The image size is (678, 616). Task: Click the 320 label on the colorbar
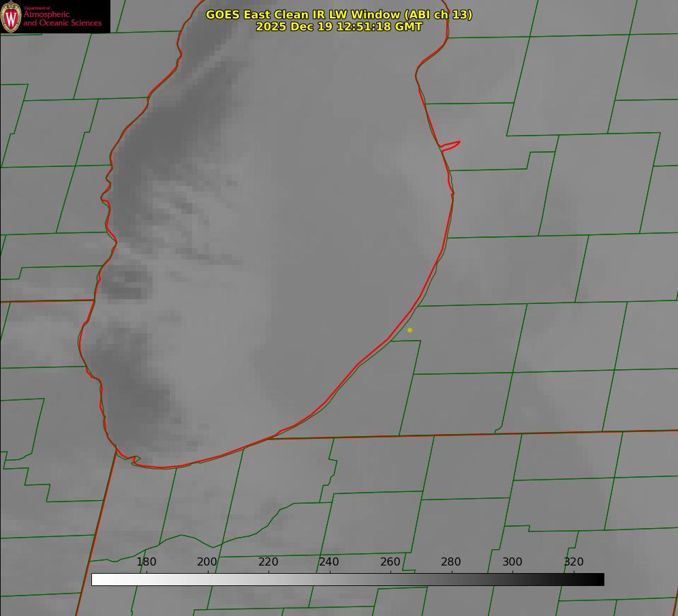574,562
